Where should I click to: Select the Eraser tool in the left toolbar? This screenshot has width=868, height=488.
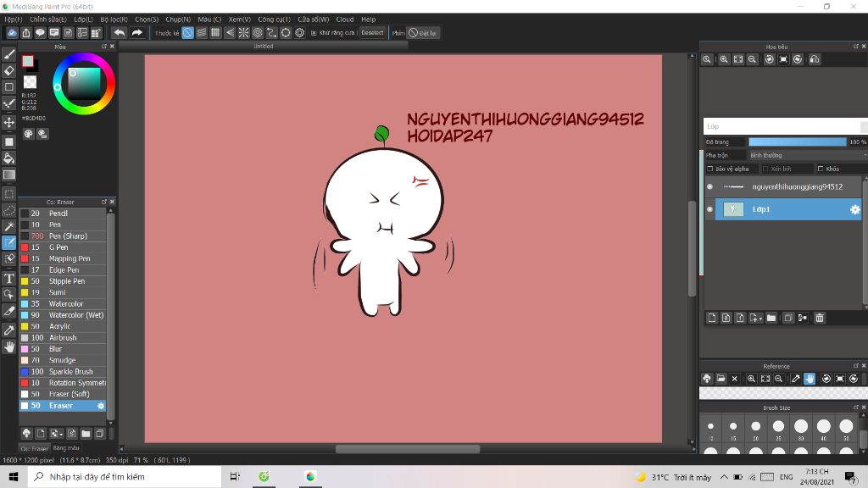8,70
